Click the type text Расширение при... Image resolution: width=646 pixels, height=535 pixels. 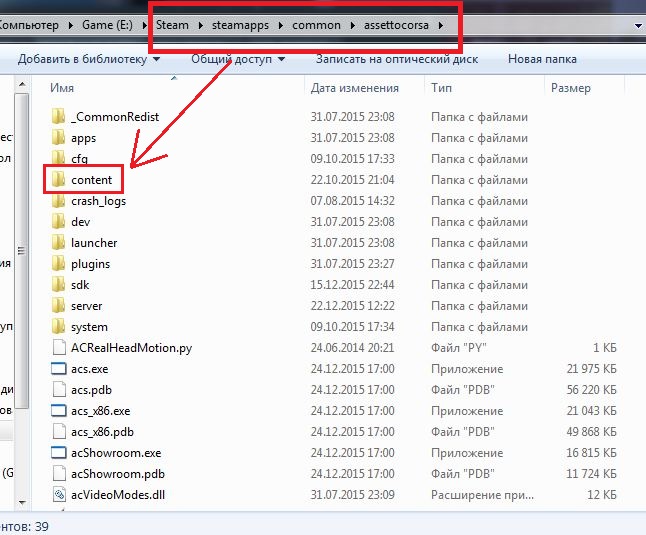click(482, 495)
